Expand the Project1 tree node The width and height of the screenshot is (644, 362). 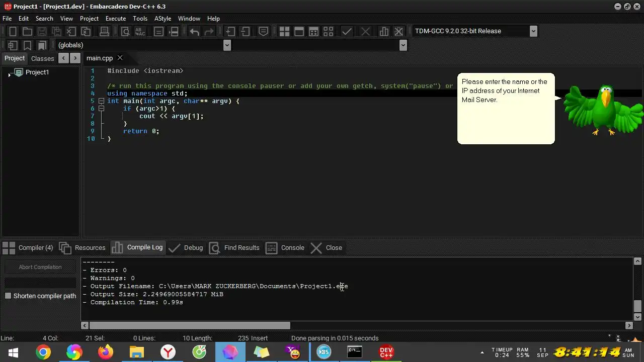[10, 74]
